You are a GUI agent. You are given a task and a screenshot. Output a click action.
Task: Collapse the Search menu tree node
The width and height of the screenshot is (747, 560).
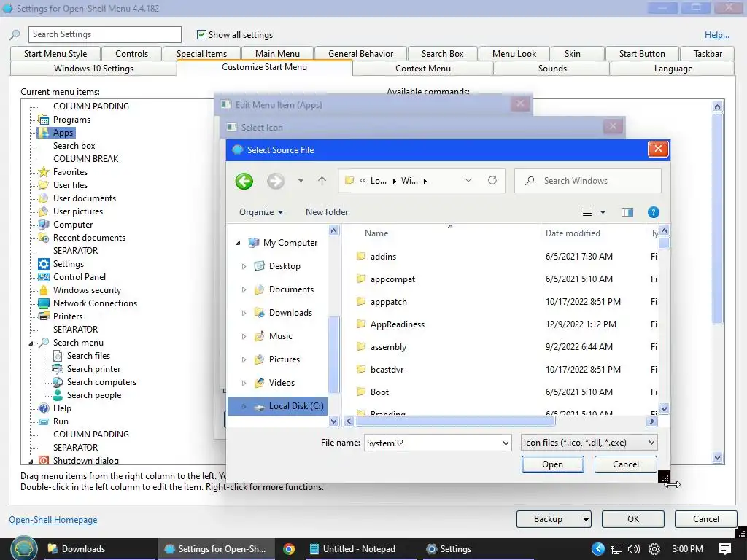point(31,343)
